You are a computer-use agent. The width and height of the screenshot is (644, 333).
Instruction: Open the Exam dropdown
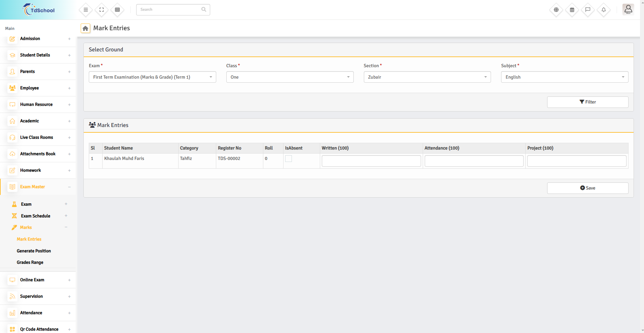[152, 77]
